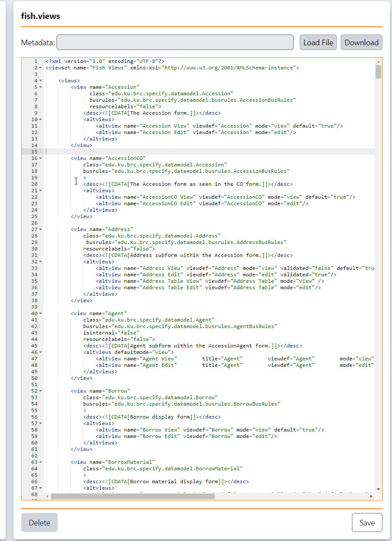This screenshot has width=392, height=541.
Task: Click 'resourcelabels' attribute on line 8
Action: click(x=111, y=106)
